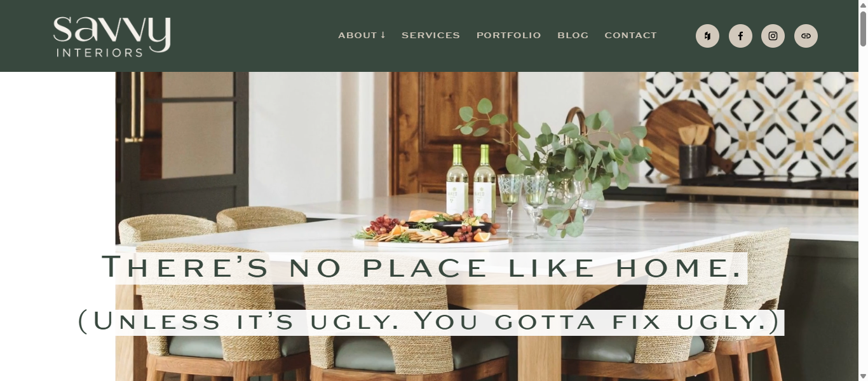Viewport: 868px width, 381px height.
Task: Open the Houzz profile icon
Action: (707, 36)
